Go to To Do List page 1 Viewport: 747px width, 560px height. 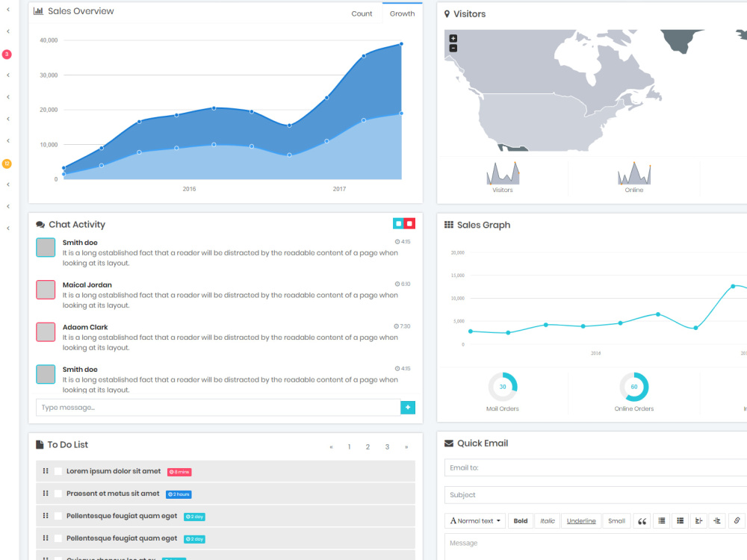pos(349,447)
